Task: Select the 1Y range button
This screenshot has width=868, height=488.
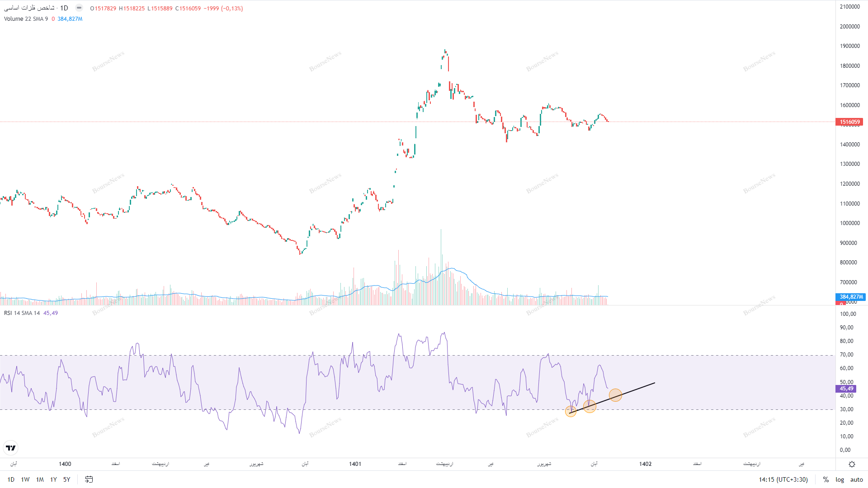Action: pyautogui.click(x=53, y=479)
